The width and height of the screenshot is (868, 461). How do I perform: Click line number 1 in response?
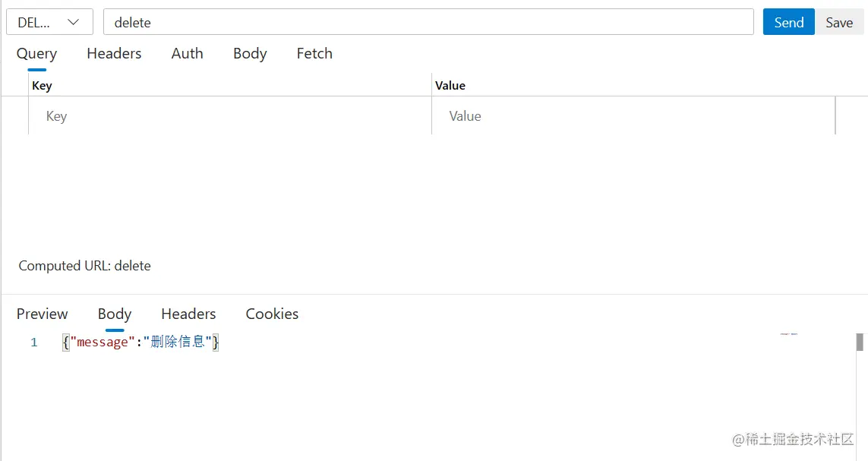(x=34, y=343)
